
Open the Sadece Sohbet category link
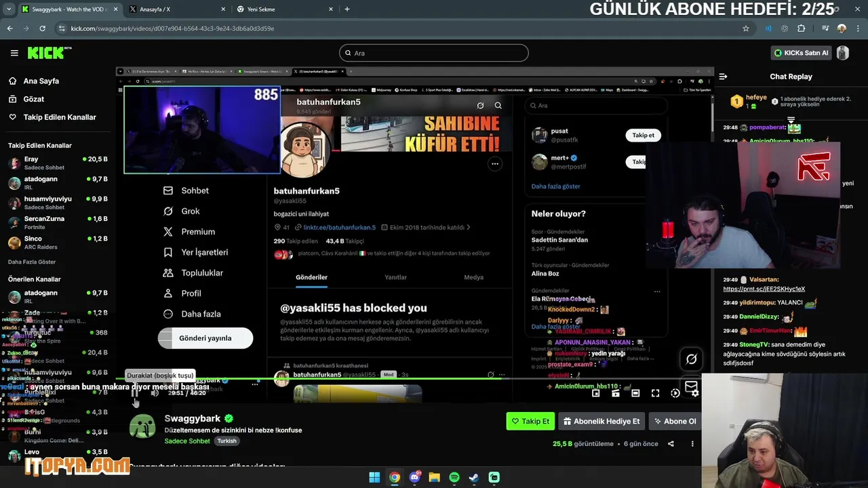coord(187,441)
